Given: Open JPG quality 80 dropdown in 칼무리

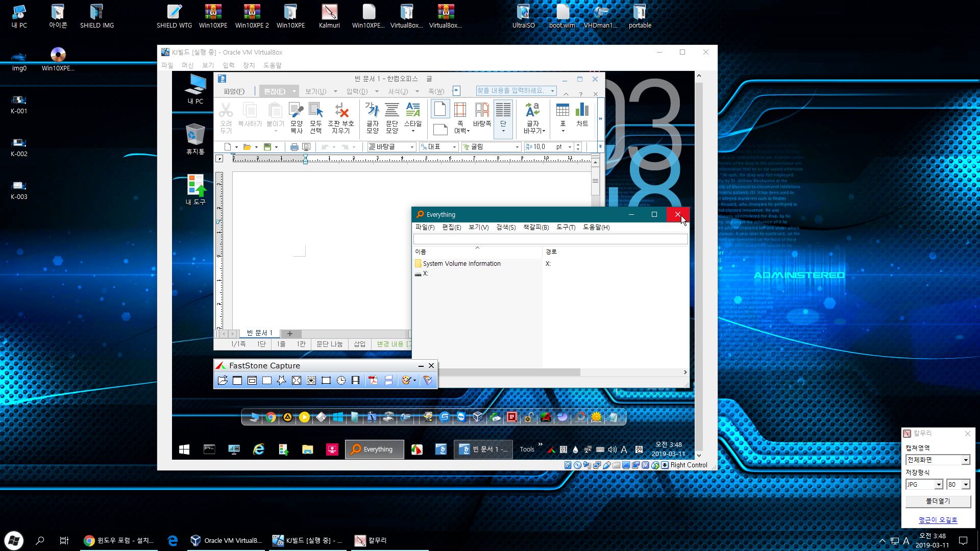Looking at the screenshot, I should click(958, 485).
